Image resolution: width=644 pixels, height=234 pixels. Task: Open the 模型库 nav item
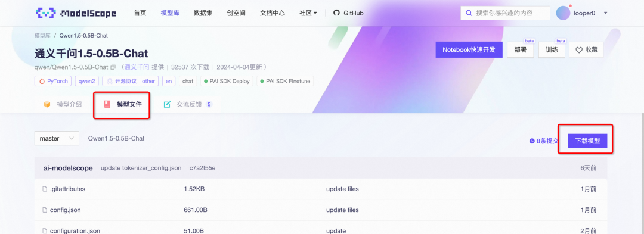point(170,13)
